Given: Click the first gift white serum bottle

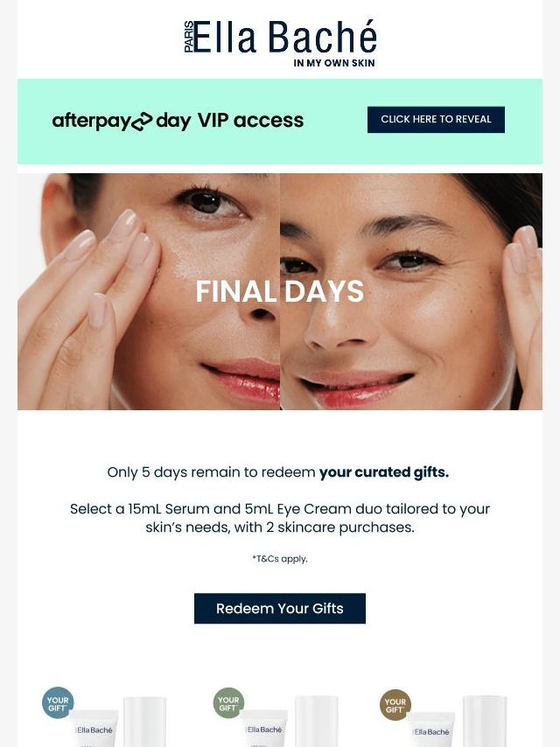Looking at the screenshot, I should [x=145, y=722].
